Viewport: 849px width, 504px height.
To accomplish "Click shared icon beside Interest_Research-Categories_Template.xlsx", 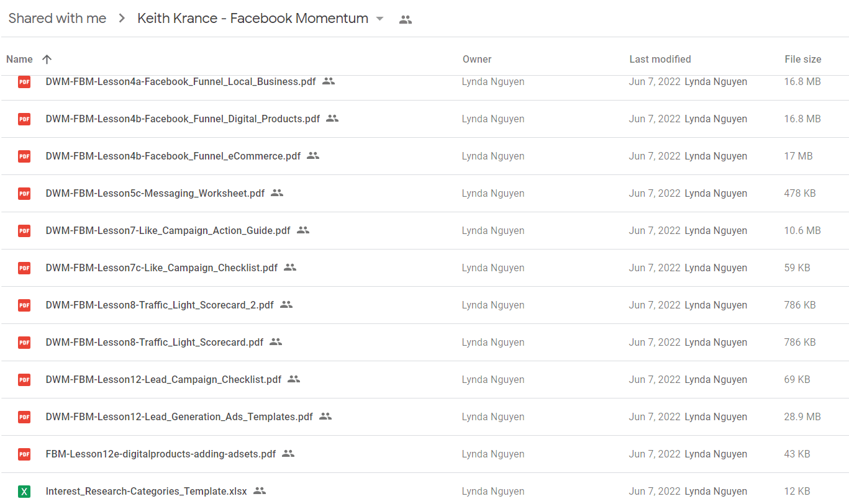I will 260,490.
